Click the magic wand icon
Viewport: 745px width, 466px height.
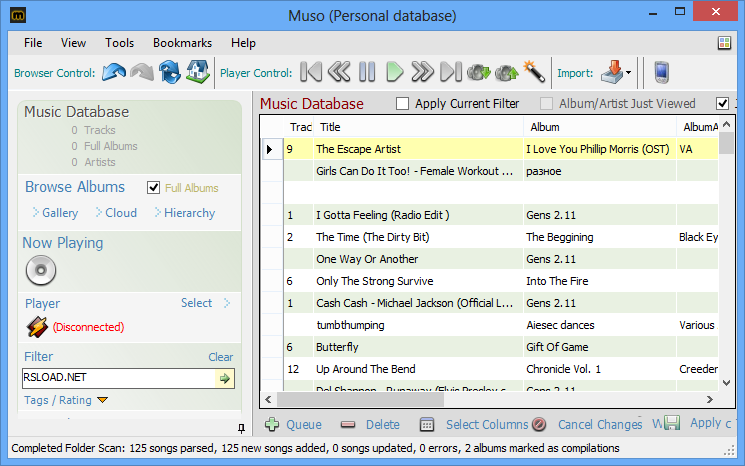534,72
